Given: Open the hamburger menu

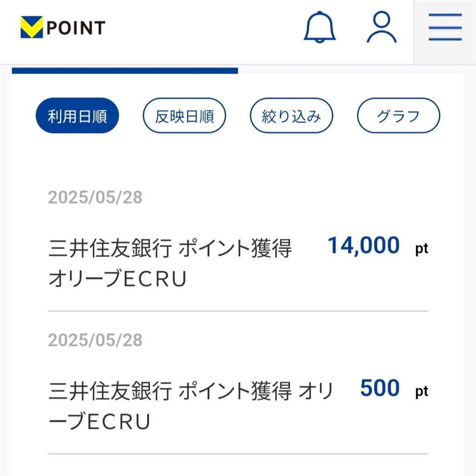Looking at the screenshot, I should click(x=445, y=28).
